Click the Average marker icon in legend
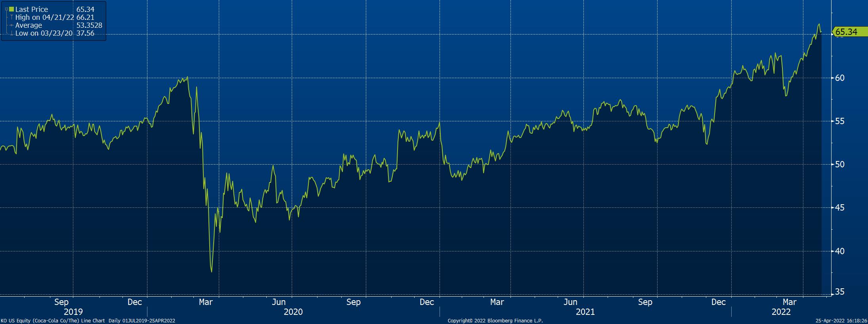Image resolution: width=868 pixels, height=324 pixels. [x=12, y=25]
